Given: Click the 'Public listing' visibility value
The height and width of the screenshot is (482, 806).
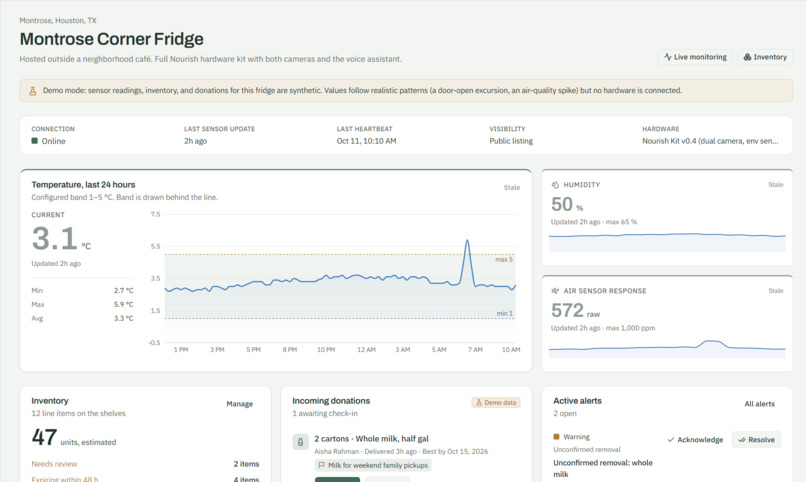Looking at the screenshot, I should click(x=511, y=141).
